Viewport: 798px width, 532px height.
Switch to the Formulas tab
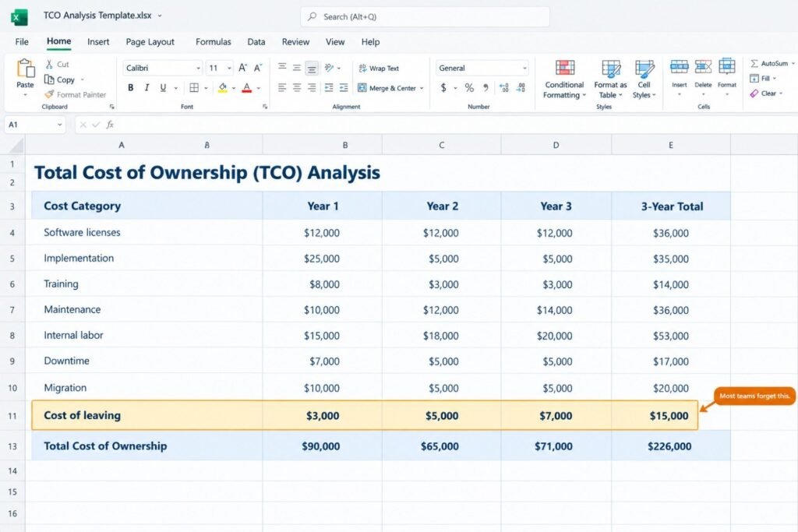pyautogui.click(x=214, y=42)
